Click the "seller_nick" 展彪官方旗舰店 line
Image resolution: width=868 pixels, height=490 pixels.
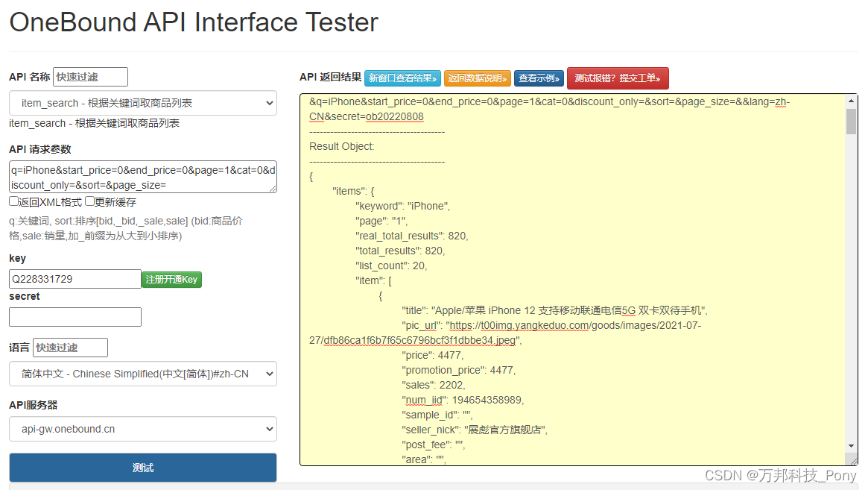coord(475,430)
